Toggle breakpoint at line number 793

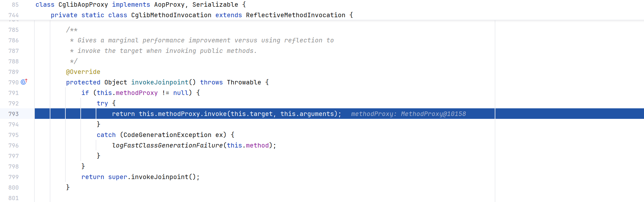coord(13,114)
